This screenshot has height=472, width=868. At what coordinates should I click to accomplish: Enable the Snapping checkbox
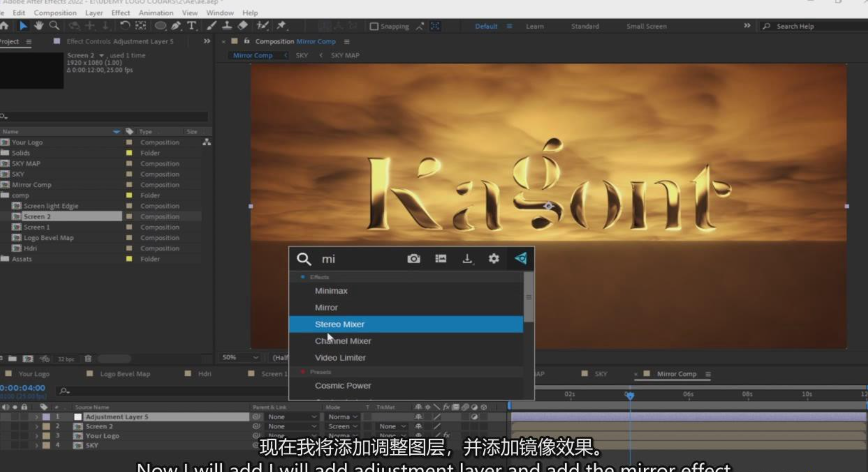(374, 27)
